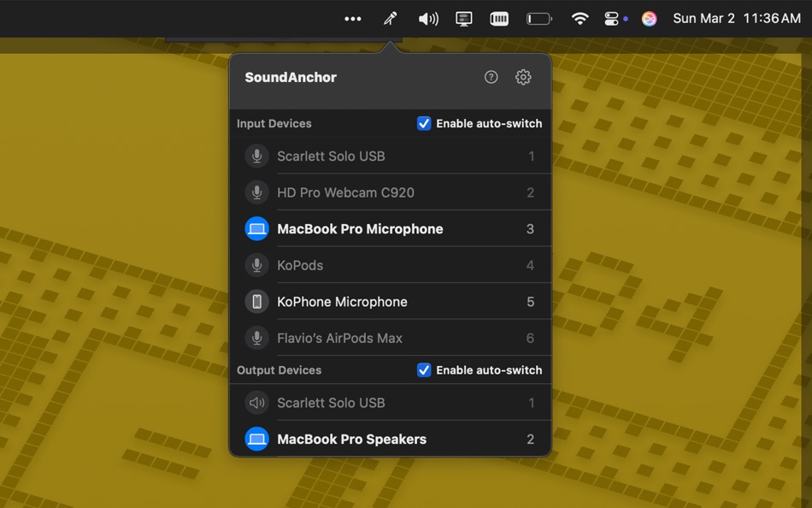Click the Scarlett Solo USB input microphone icon
The height and width of the screenshot is (508, 812).
[x=257, y=156]
